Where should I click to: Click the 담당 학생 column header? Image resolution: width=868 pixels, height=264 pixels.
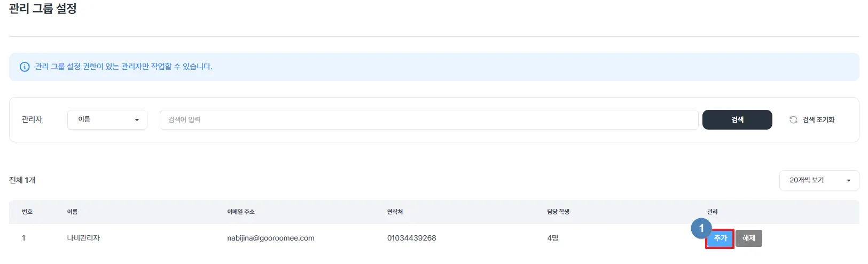[x=558, y=212]
